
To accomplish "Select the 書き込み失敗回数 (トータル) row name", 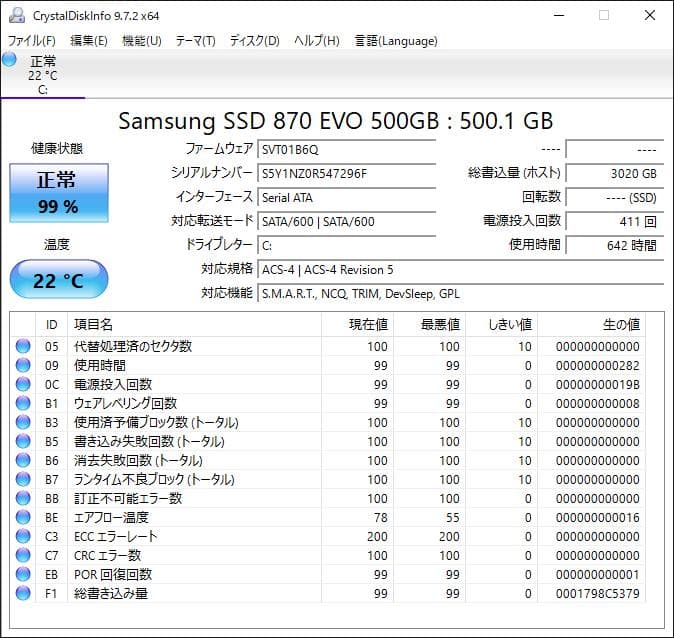I will pos(149,441).
